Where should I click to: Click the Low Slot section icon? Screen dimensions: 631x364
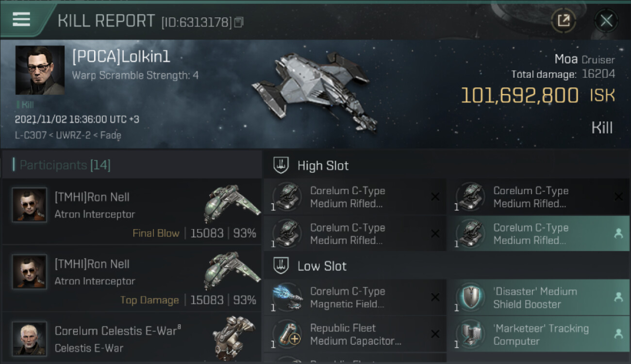point(281,266)
